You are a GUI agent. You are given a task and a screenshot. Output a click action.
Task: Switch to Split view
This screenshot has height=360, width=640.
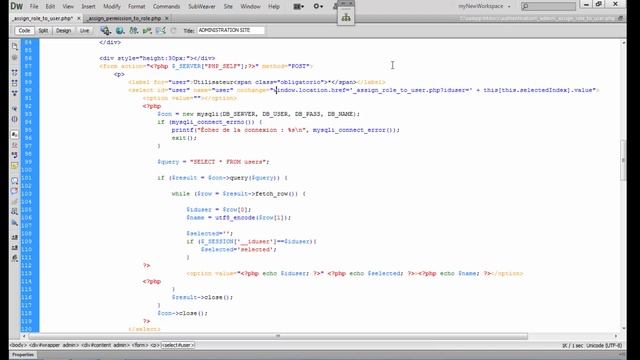(43, 31)
